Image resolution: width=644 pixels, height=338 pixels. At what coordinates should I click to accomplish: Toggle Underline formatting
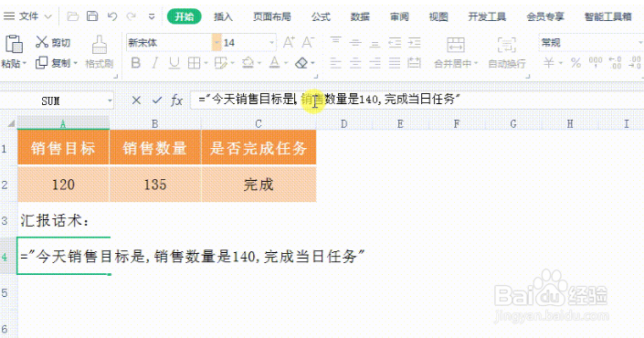[174, 63]
